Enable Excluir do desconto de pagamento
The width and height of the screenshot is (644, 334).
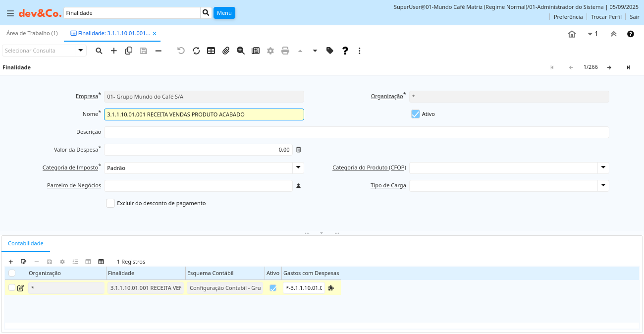tap(110, 203)
